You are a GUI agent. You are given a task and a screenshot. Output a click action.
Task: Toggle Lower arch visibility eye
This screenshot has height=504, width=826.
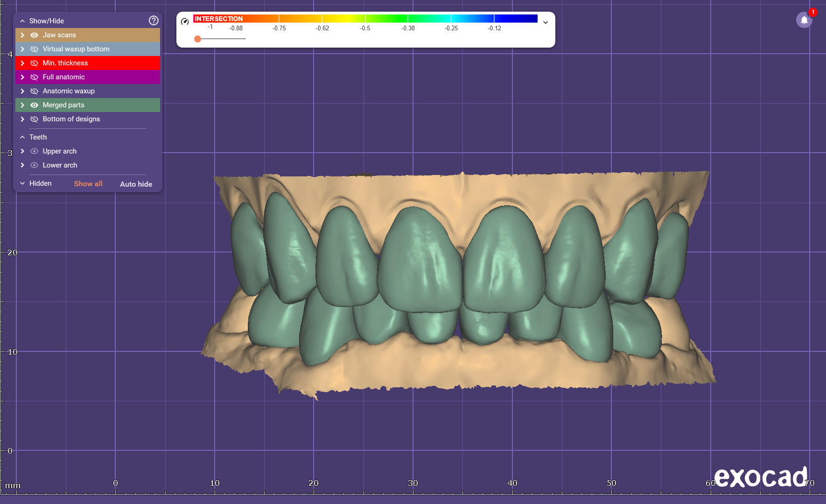[x=34, y=165]
